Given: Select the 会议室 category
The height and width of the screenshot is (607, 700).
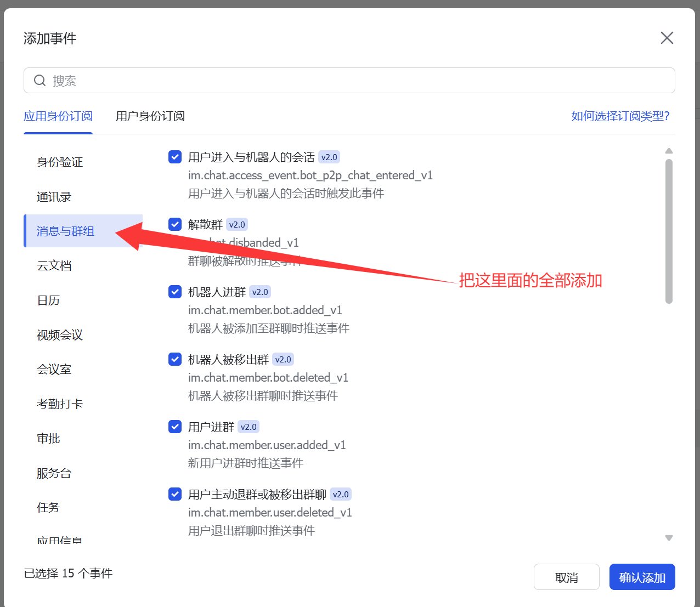Looking at the screenshot, I should 54,369.
